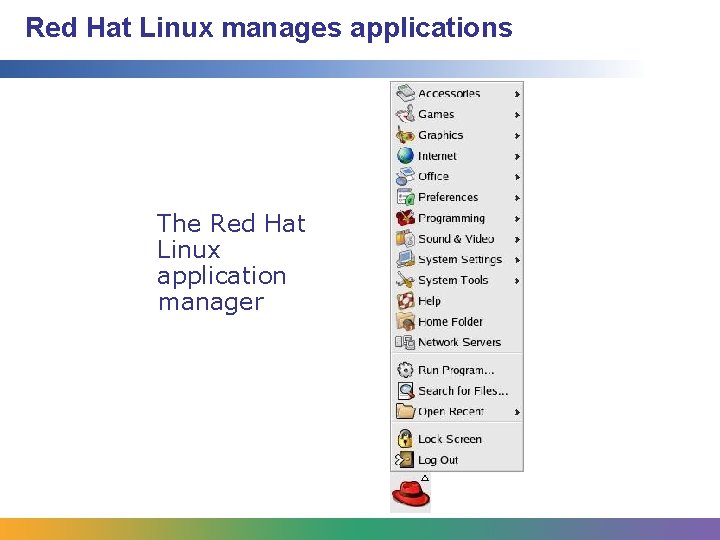Expand the Office submenu arrow

coord(517,177)
